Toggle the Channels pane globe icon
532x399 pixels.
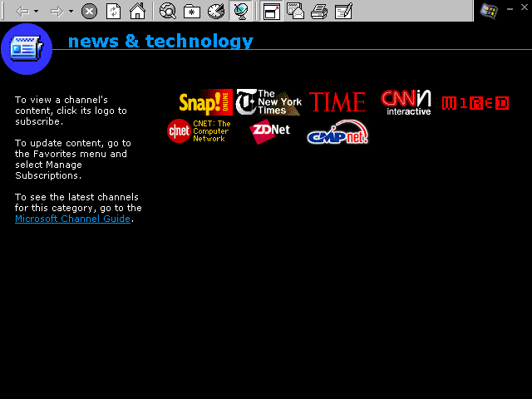240,11
